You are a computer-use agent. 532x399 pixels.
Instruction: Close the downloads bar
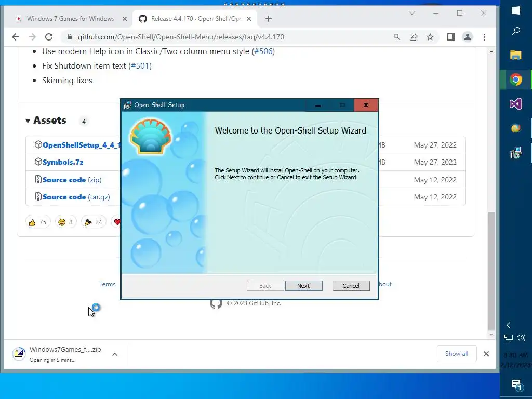486,354
